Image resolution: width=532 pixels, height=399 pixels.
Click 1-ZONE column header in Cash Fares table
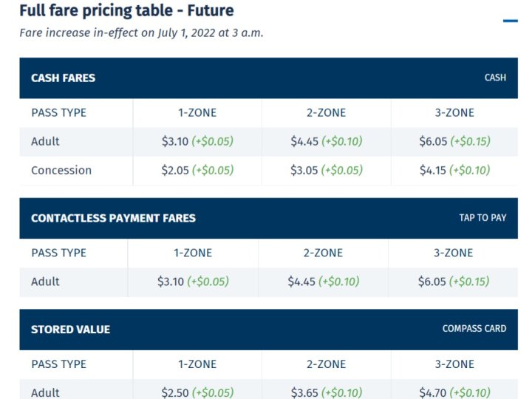point(197,113)
